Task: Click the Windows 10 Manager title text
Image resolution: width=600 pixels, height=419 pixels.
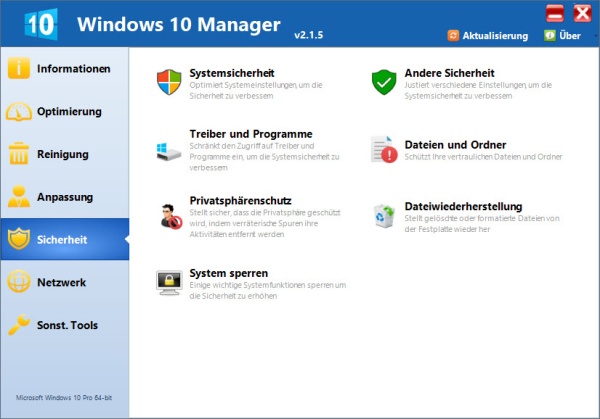Action: 179,24
